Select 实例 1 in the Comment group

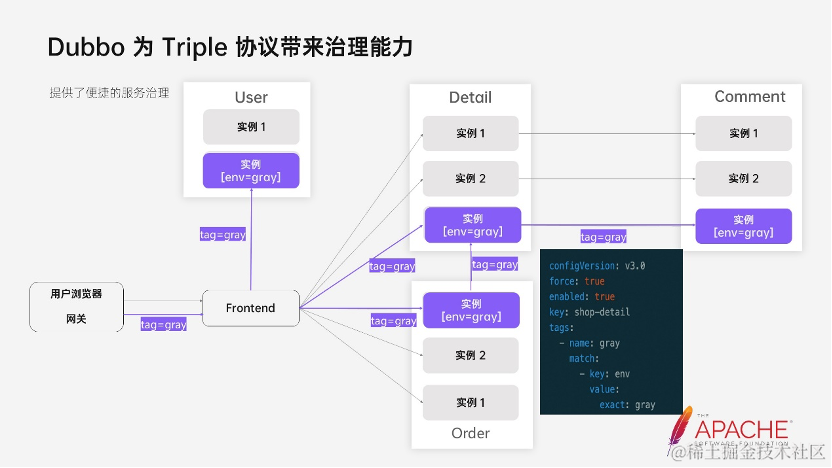744,133
